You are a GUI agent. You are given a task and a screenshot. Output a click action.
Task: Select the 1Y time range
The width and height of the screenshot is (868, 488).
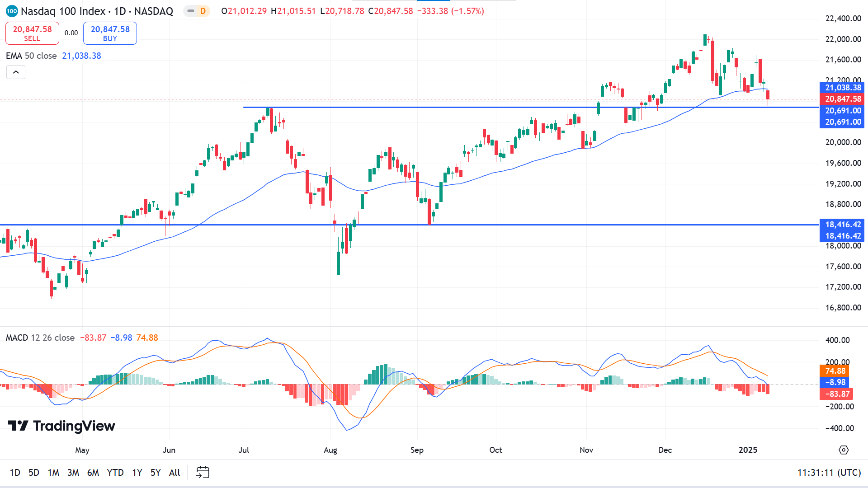[137, 473]
